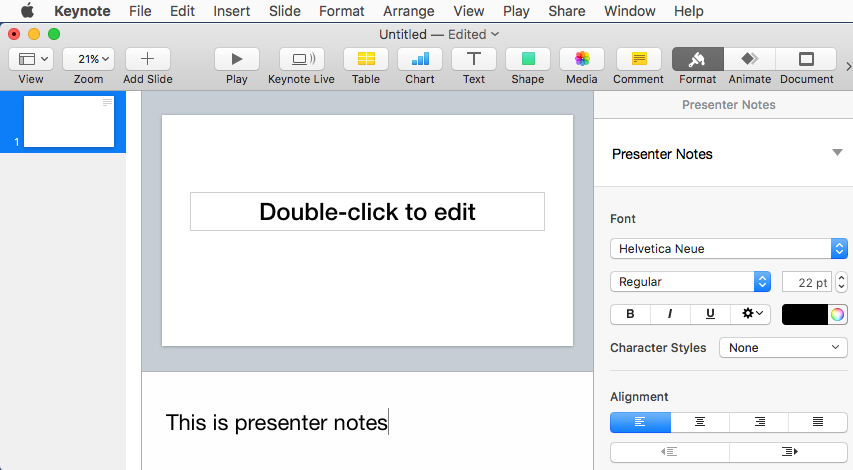Click in the presenter notes text area
The height and width of the screenshot is (470, 853).
tap(367, 422)
